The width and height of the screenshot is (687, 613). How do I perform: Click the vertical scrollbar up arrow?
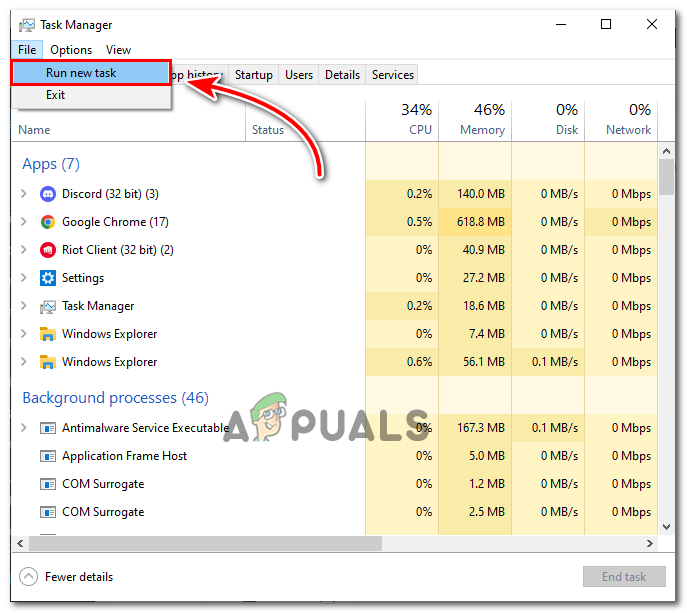(666, 152)
